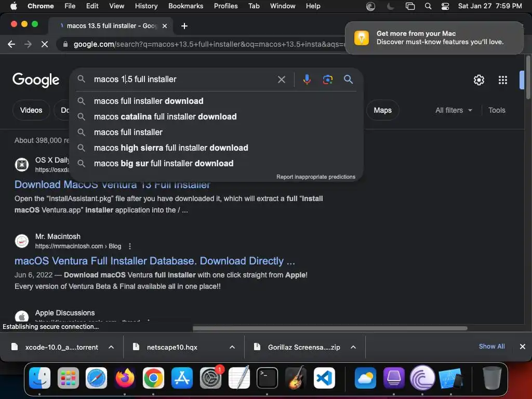The image size is (532, 399).
Task: Click Report inappropriate predictions link
Action: tap(315, 177)
